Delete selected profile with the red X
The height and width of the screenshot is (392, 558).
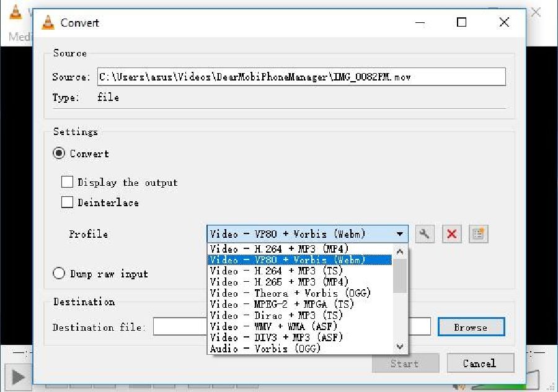tap(451, 234)
